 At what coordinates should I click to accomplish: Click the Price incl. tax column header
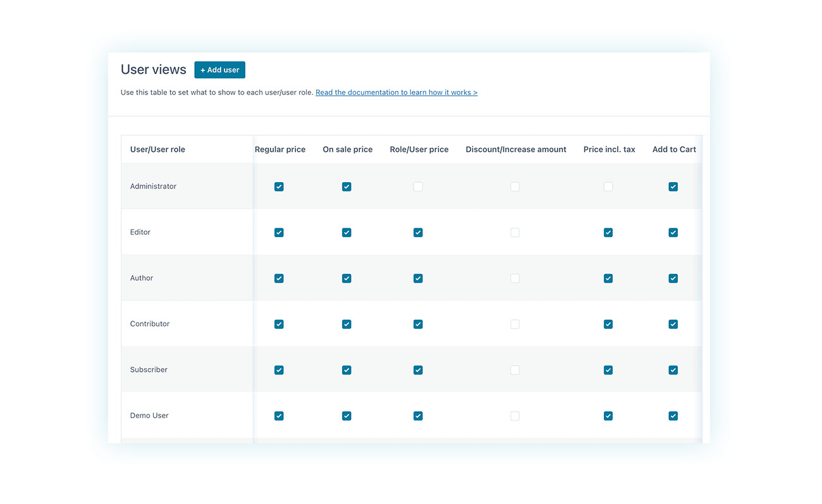610,150
